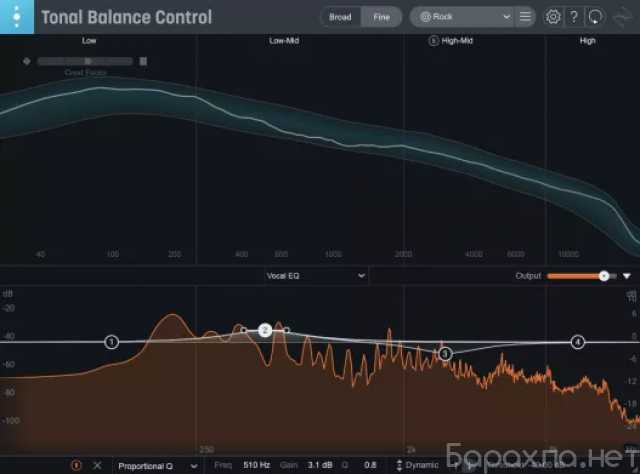Click the High band label
The width and height of the screenshot is (640, 474).
coord(587,41)
